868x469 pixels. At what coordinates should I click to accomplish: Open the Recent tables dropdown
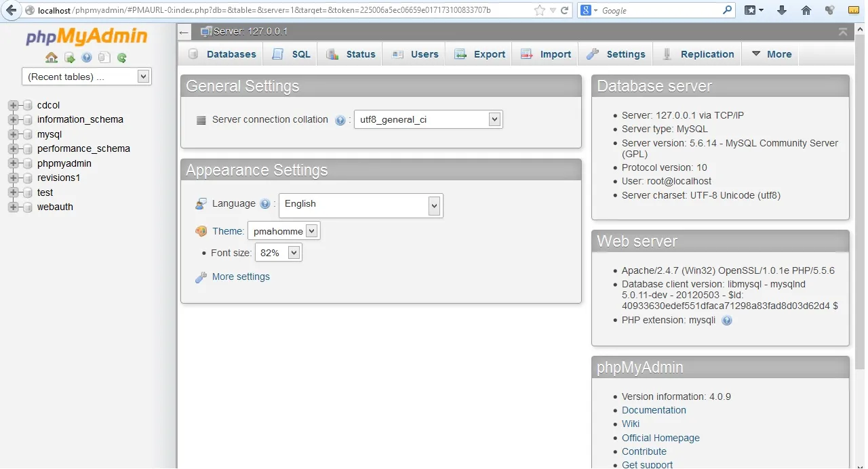point(87,77)
